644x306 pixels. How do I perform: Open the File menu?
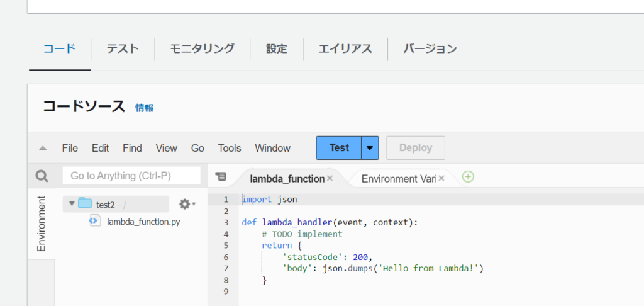[x=70, y=148]
